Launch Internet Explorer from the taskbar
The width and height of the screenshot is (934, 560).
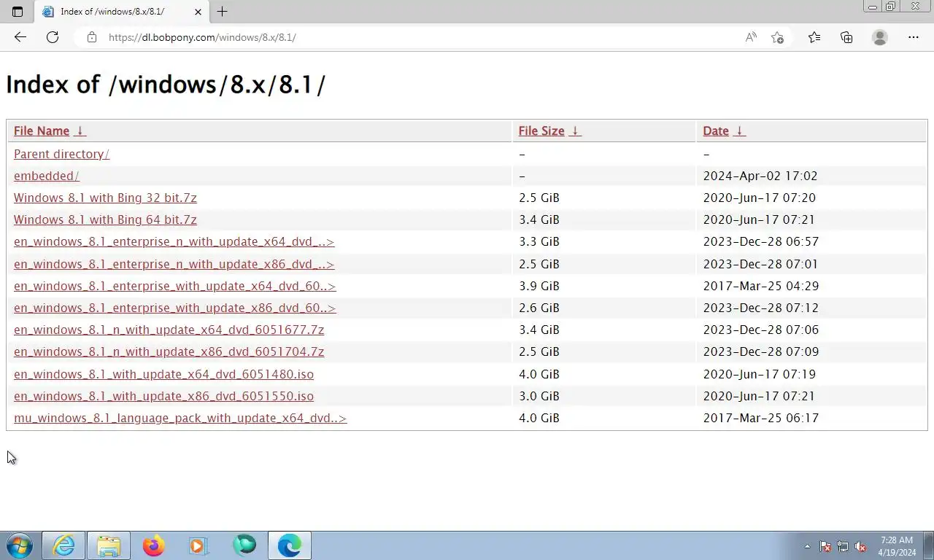coord(64,545)
